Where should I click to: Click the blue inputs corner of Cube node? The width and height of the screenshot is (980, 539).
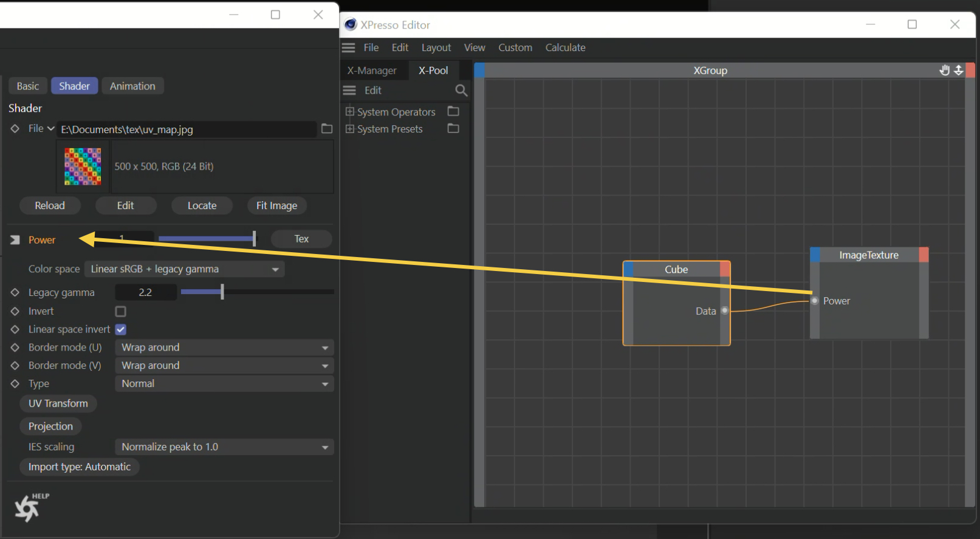tap(629, 269)
